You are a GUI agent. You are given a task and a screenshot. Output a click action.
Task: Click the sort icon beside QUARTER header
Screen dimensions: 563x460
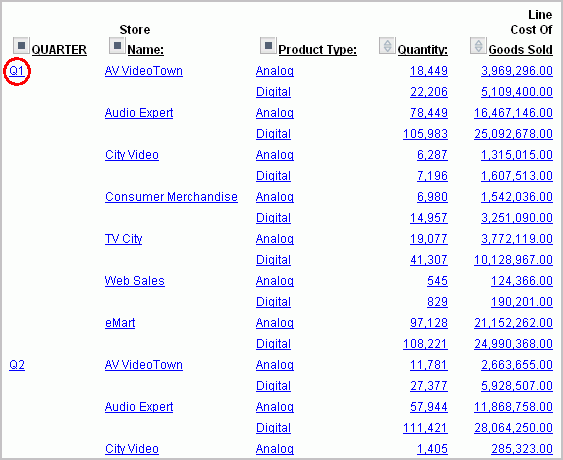coord(21,45)
